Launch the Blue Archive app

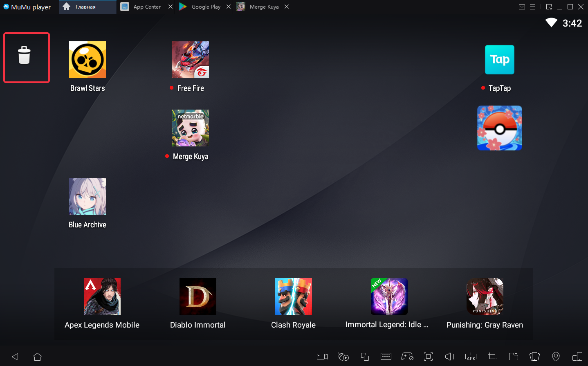[x=88, y=196]
